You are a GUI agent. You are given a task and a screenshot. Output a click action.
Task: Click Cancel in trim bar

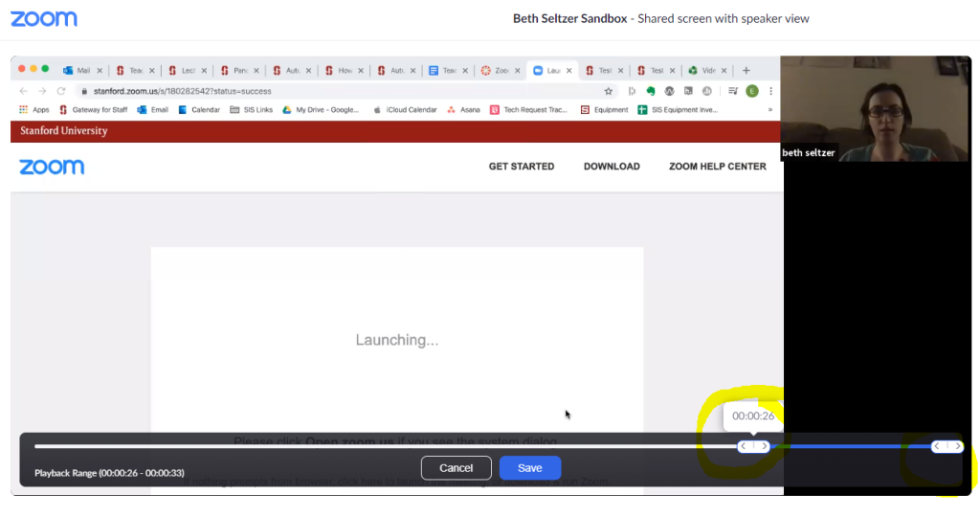point(457,468)
